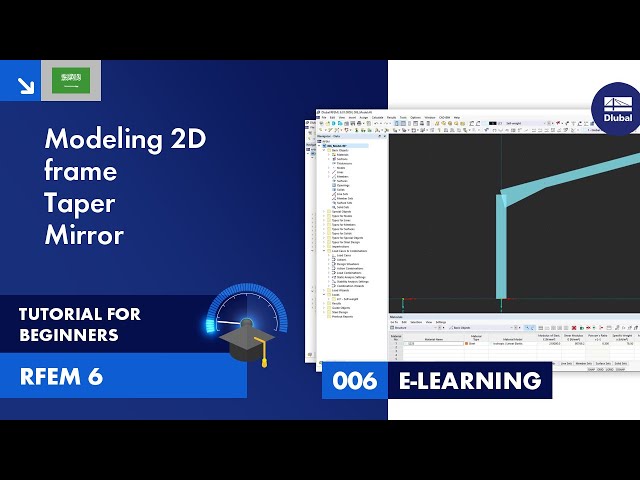Image resolution: width=640 pixels, height=480 pixels.
Task: Select Member Sets in the navigator tree
Action: click(345, 198)
